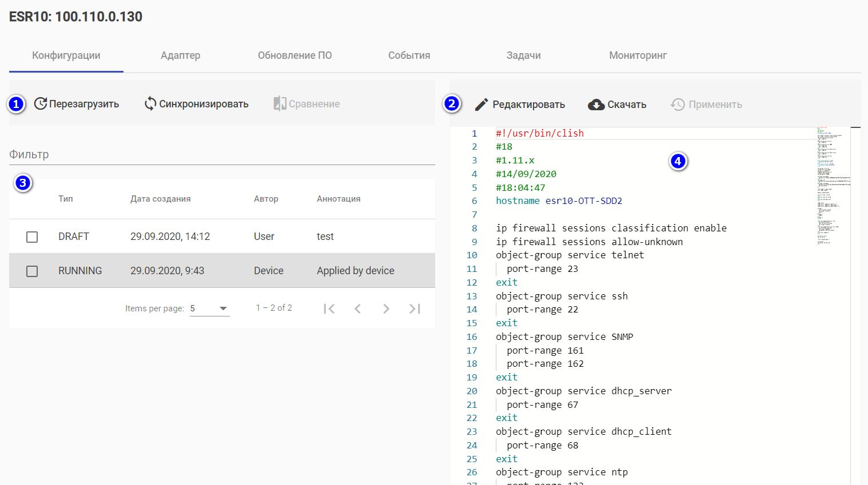Check the RUNNING configuration checkbox
Image resolution: width=868 pixels, height=485 pixels.
(x=32, y=271)
